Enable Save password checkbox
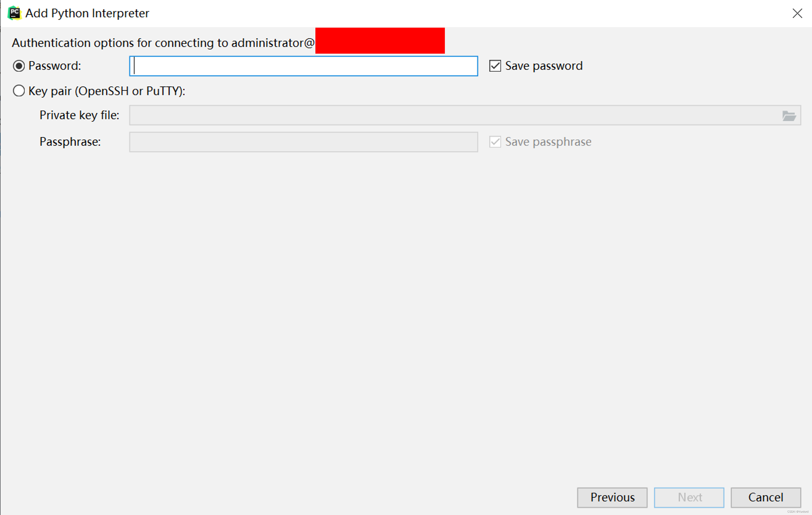Viewport: 812px width, 515px height. coord(495,66)
